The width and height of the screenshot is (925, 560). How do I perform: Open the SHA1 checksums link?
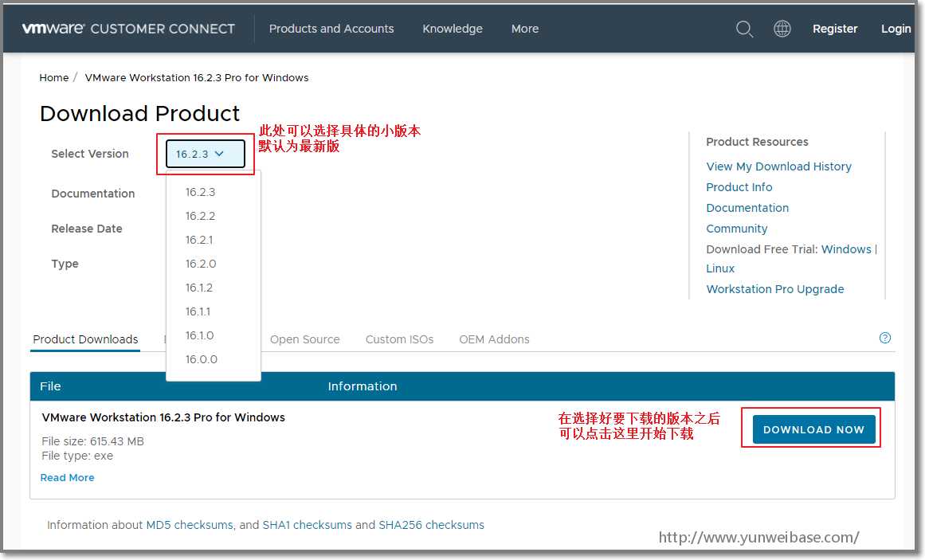pyautogui.click(x=307, y=525)
